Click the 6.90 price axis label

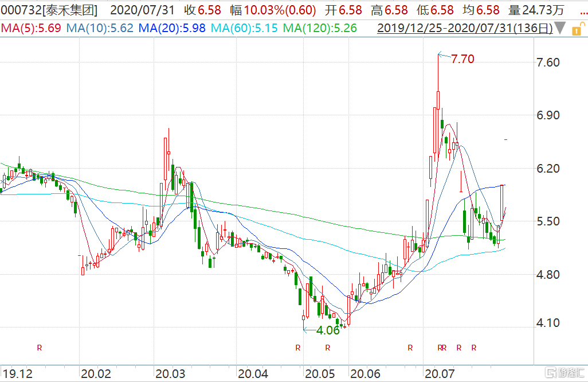[x=548, y=115]
